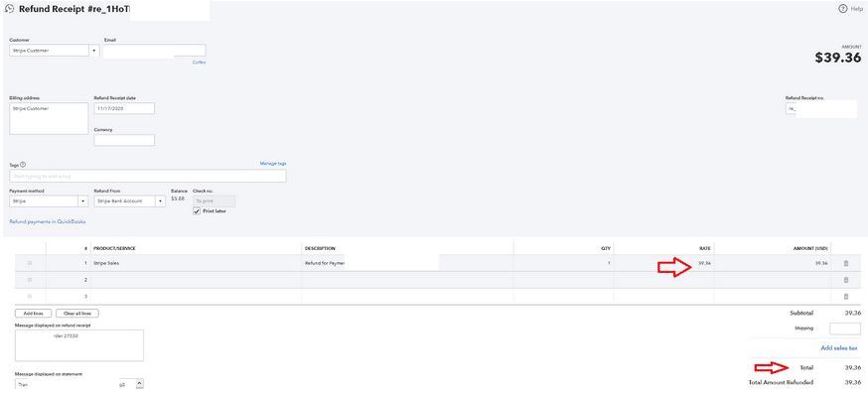
Task: Focus the Email input field
Action: (154, 51)
